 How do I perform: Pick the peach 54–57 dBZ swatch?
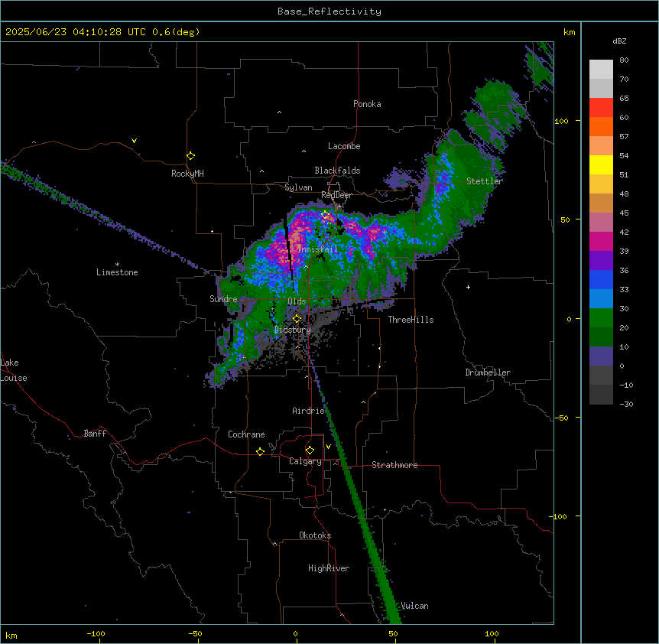(601, 146)
